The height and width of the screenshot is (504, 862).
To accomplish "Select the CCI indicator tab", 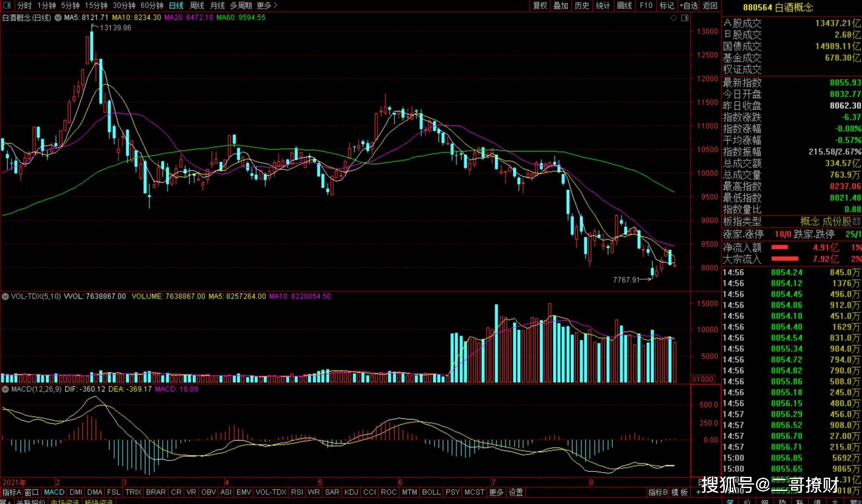I will [369, 492].
